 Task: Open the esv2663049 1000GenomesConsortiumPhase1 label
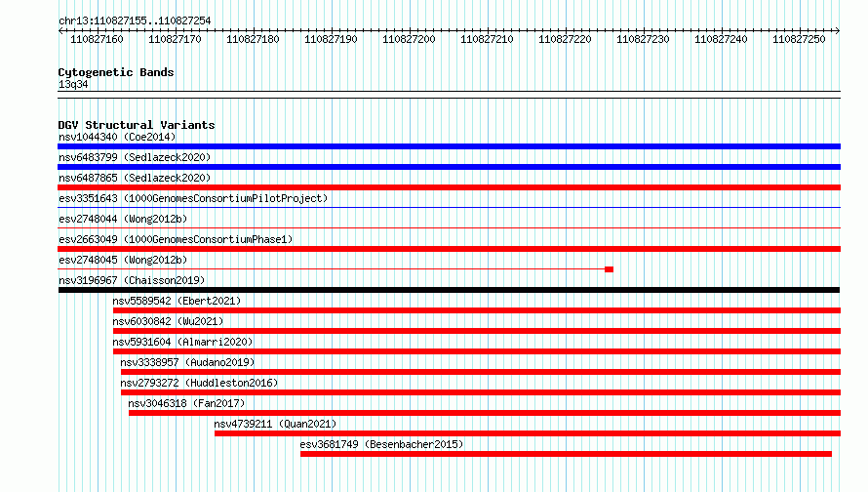[x=176, y=239]
